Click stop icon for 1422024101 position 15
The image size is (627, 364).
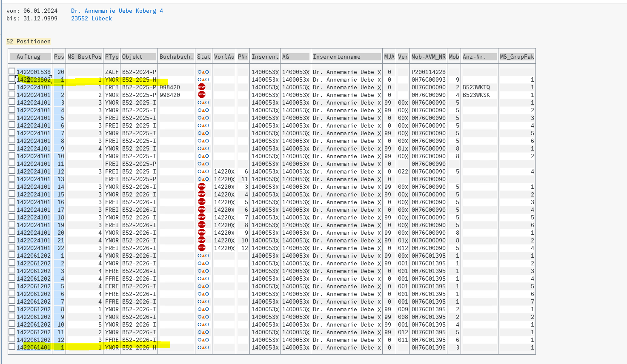coord(202,194)
